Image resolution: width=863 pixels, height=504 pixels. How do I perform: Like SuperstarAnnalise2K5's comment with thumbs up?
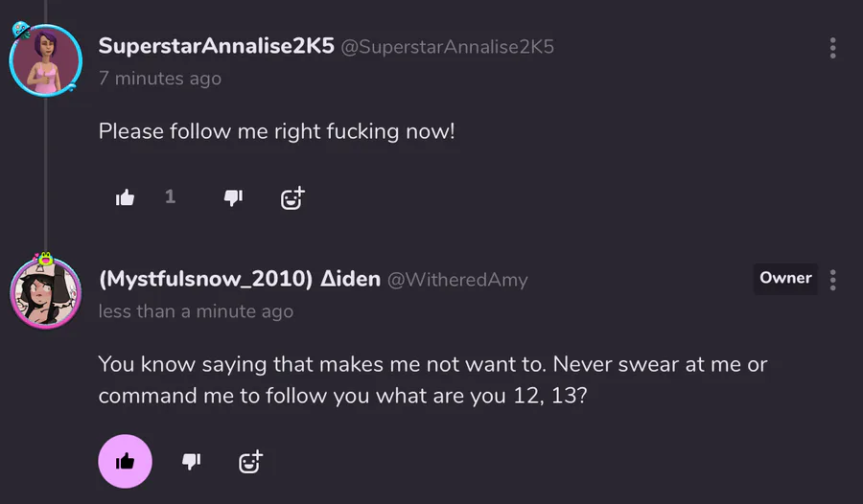pos(125,197)
